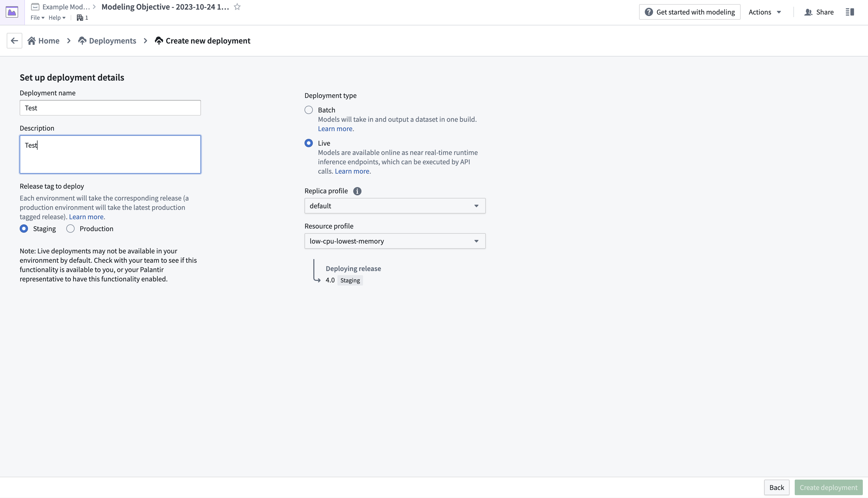Focus the Deployment name input field

coord(110,108)
